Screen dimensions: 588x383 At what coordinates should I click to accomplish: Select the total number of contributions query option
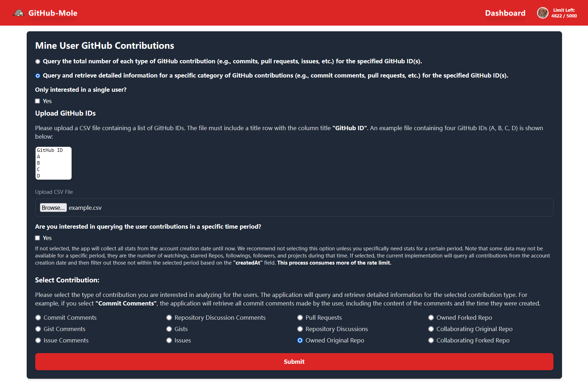pyautogui.click(x=38, y=62)
